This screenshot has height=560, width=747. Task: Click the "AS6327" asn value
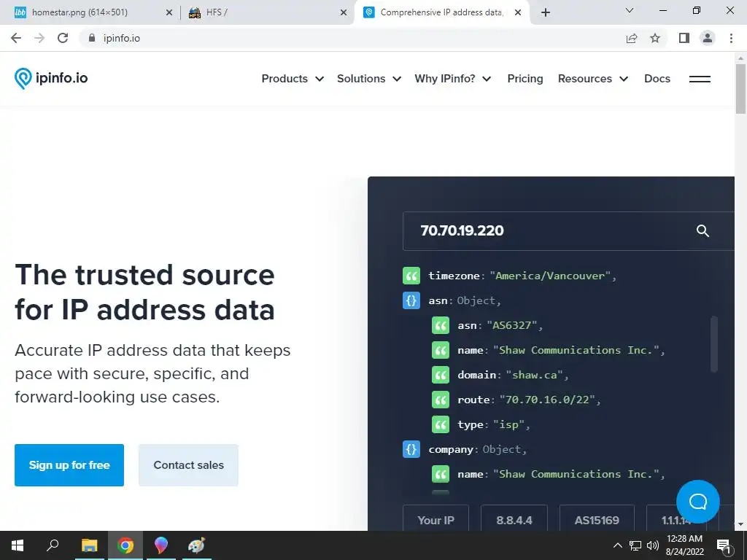pyautogui.click(x=511, y=325)
